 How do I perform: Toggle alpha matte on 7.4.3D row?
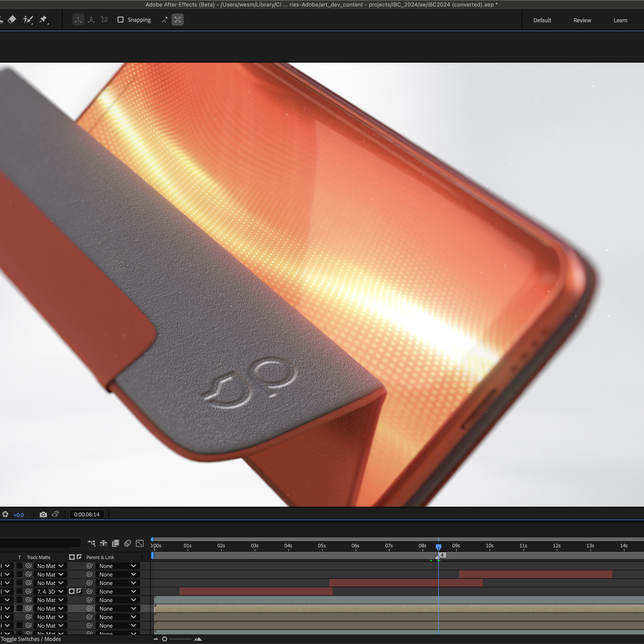click(x=72, y=591)
